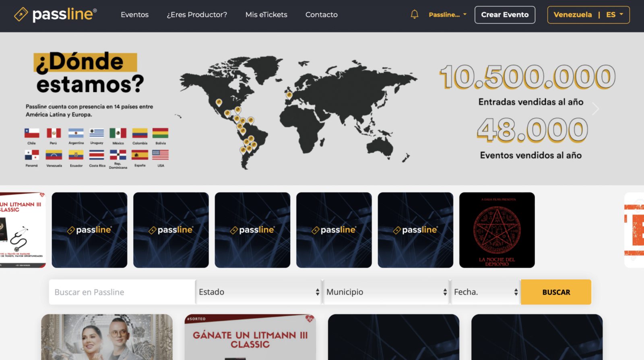Open the Eventos menu item
644x360 pixels.
(135, 14)
